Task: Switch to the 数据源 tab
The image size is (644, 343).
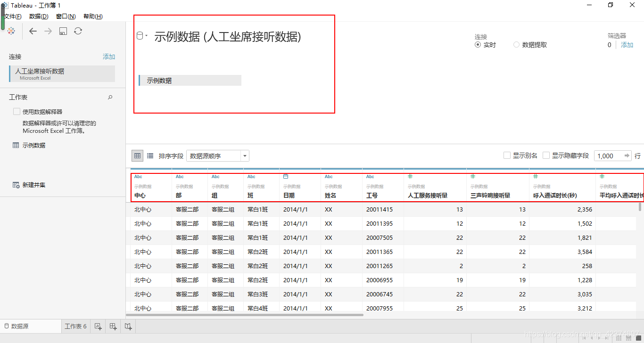Action: coord(31,326)
